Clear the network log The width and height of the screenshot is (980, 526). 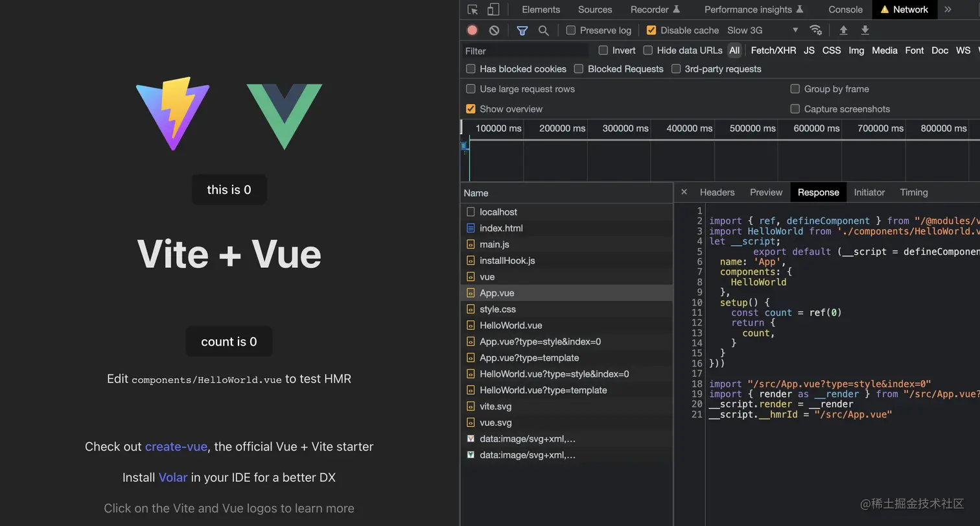(x=495, y=30)
